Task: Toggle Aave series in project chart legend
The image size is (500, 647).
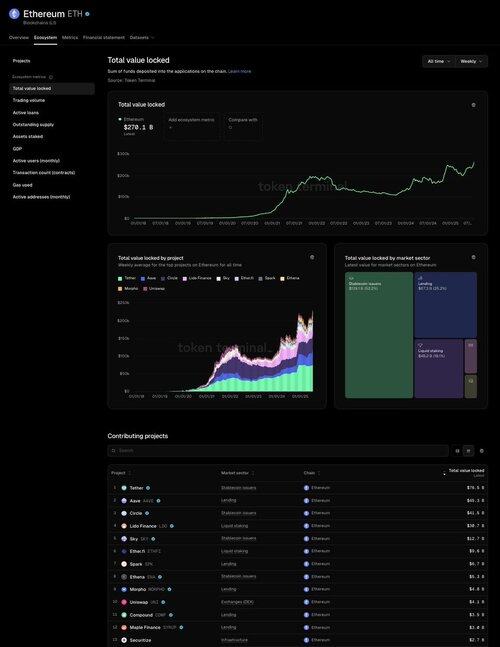Action: coord(149,279)
